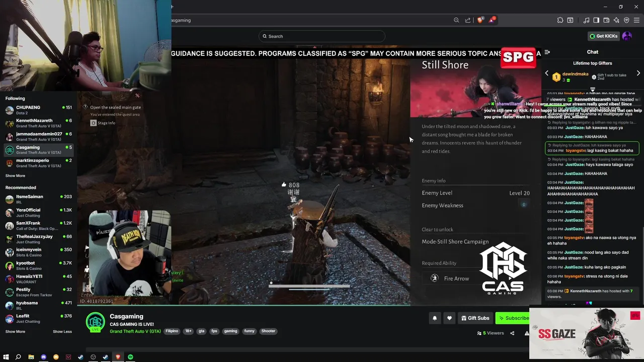Open the user profile avatar
Viewport: 644px width, 362px height.
tap(627, 36)
